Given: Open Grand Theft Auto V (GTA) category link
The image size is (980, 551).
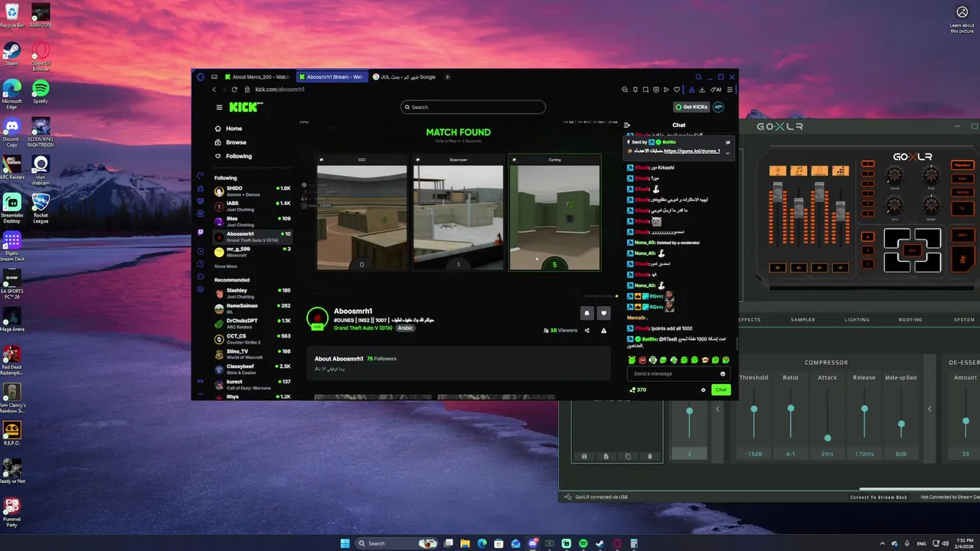Looking at the screenshot, I should point(363,328).
